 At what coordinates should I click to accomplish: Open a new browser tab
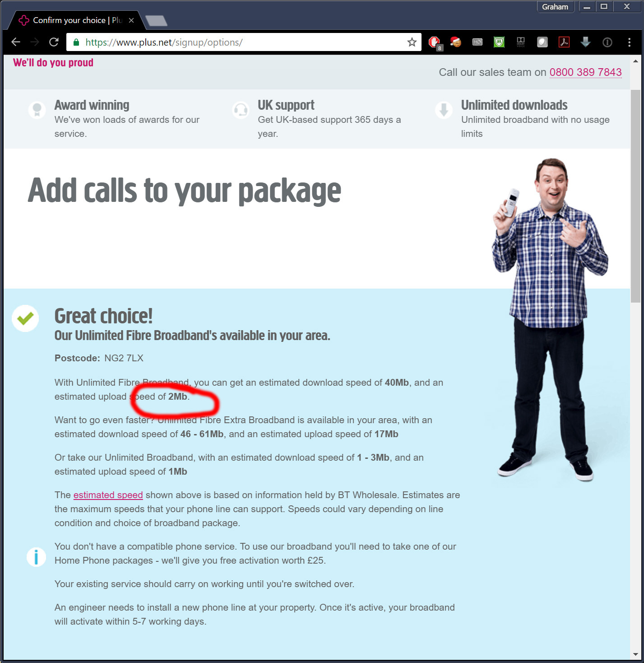pos(156,21)
